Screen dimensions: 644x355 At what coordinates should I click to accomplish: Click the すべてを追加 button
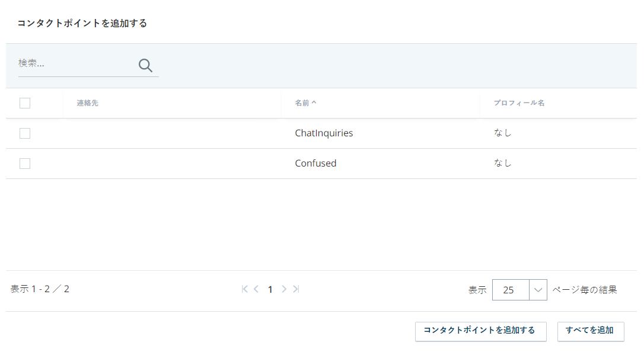[591, 331]
